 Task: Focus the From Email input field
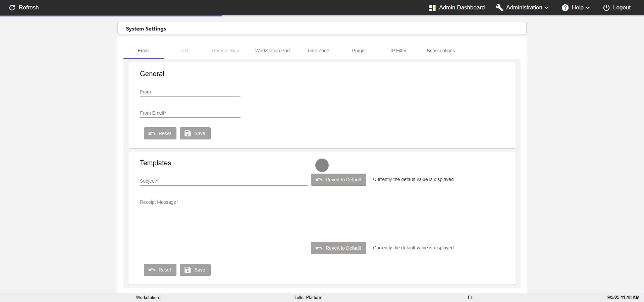coord(190,113)
